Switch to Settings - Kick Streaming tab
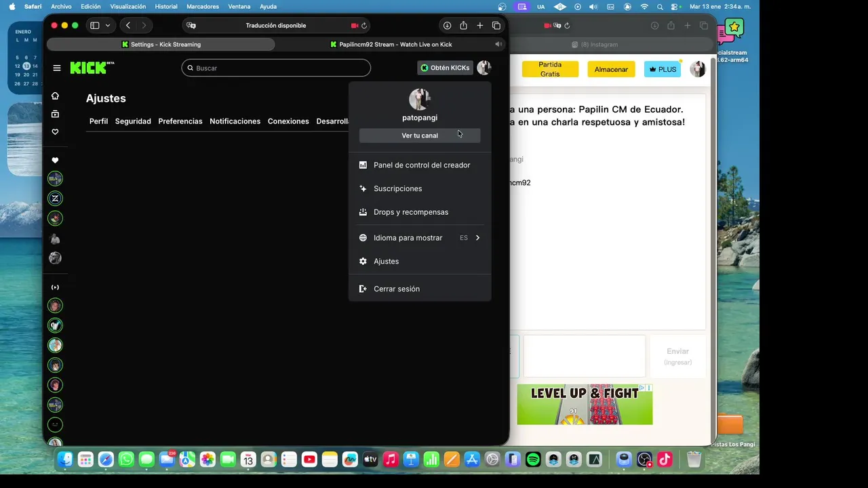The image size is (868, 488). tap(161, 44)
